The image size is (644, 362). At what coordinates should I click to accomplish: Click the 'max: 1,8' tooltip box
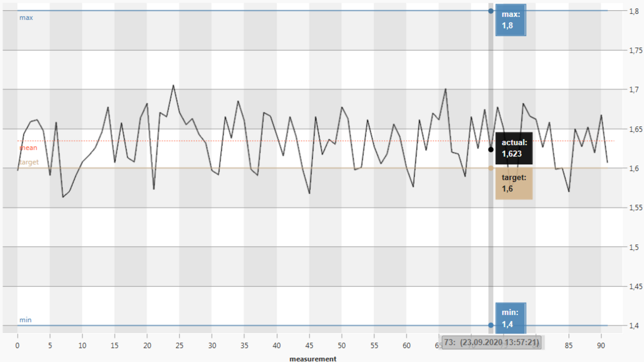[510, 21]
